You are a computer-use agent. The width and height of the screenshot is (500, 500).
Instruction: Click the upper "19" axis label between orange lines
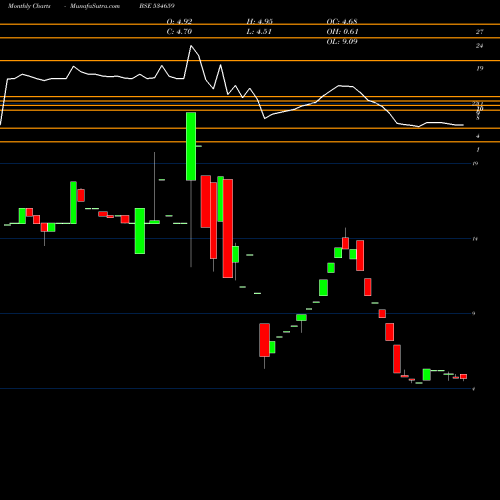coord(479,69)
